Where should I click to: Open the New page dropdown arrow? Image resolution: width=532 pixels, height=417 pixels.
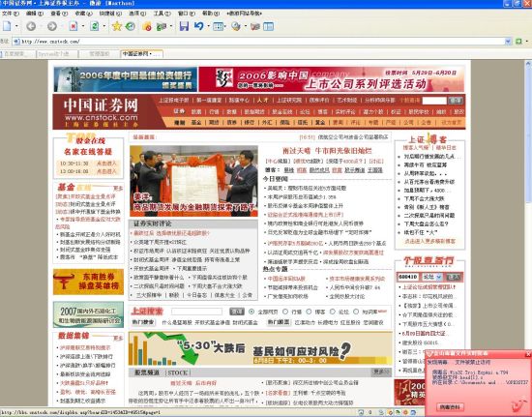[x=15, y=26]
